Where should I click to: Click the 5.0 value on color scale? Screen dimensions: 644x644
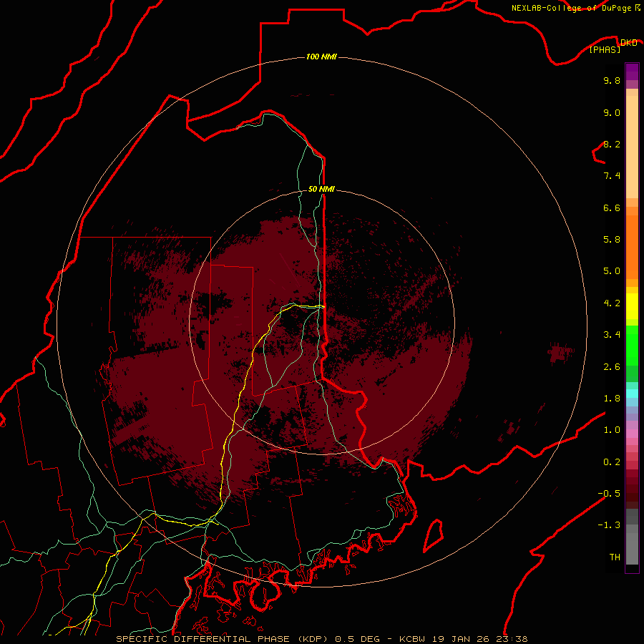click(x=612, y=271)
